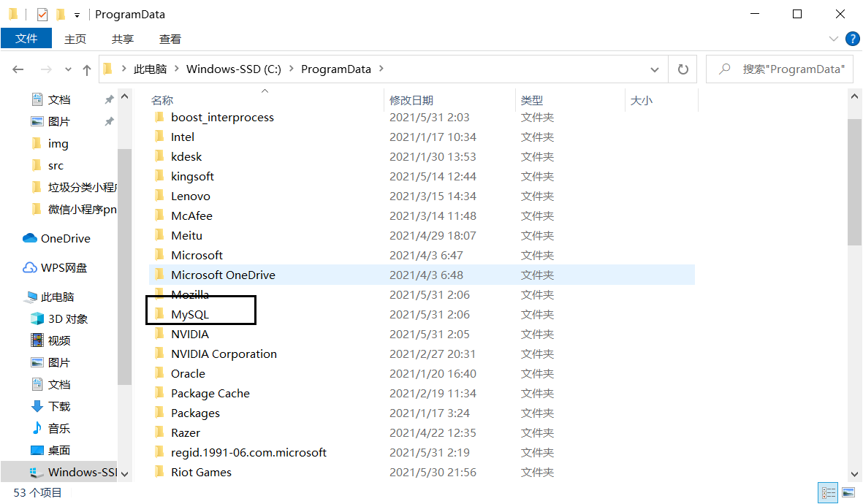
Task: Switch to the 主页 ribbon tab
Action: (75, 39)
